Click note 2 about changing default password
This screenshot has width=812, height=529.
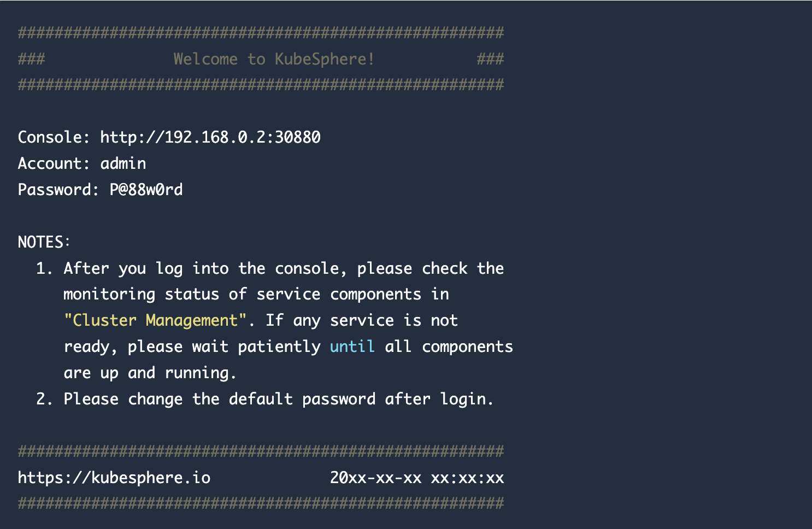pos(264,399)
